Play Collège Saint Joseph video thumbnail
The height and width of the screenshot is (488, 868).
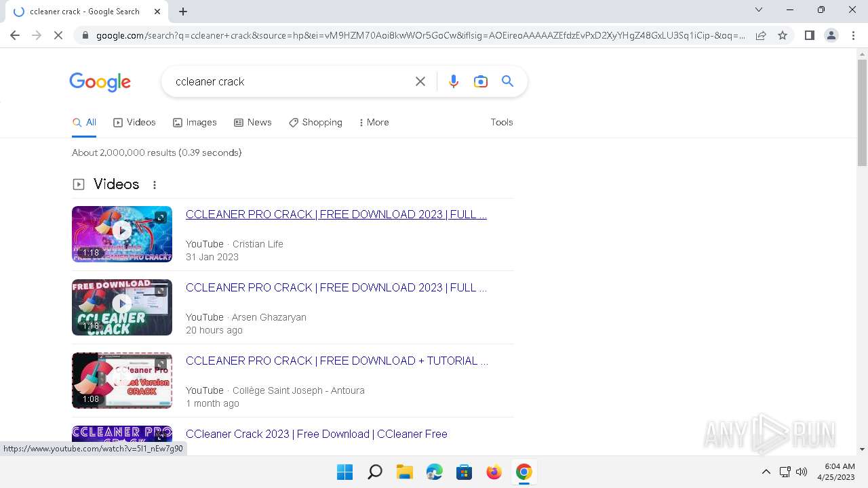click(x=122, y=380)
